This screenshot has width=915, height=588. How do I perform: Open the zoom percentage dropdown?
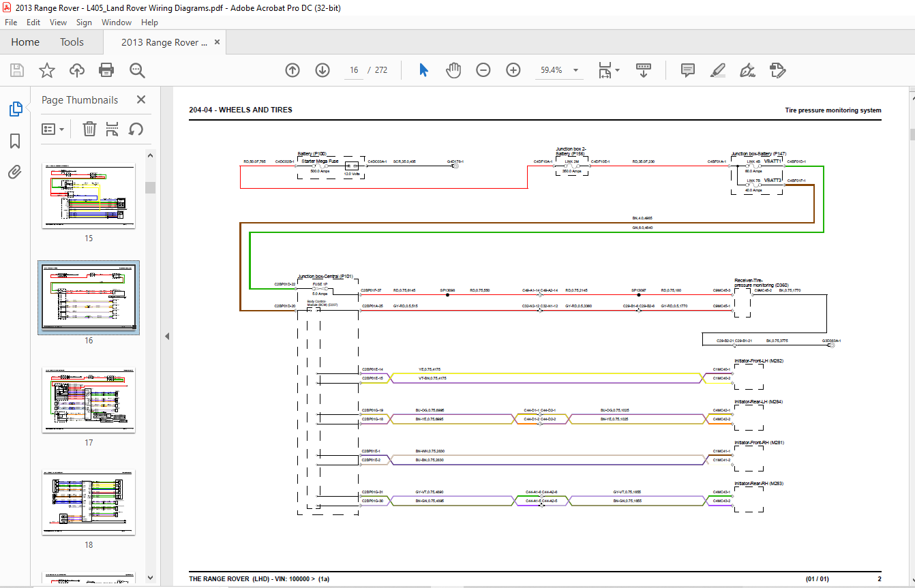coord(575,70)
